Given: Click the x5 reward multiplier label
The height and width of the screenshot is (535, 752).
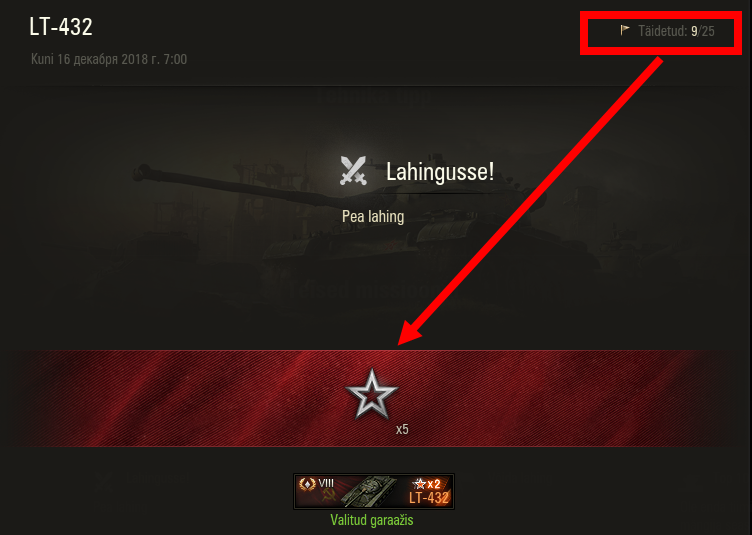Looking at the screenshot, I should [402, 430].
